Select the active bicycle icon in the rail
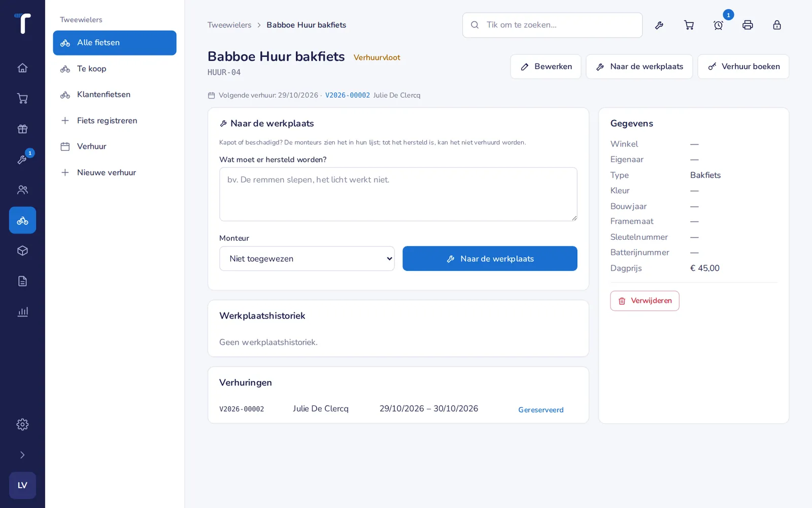Viewport: 812px width, 508px height. 22,220
